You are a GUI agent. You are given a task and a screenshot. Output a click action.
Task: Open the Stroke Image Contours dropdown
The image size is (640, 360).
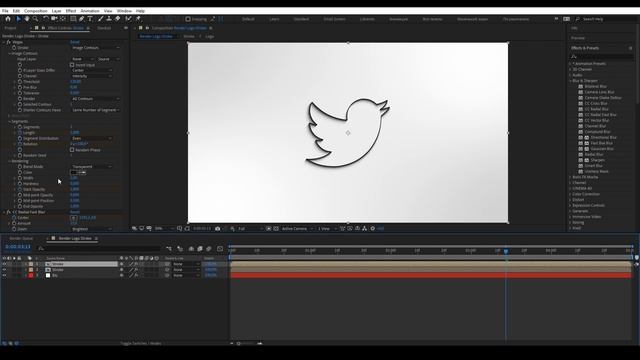(96, 48)
